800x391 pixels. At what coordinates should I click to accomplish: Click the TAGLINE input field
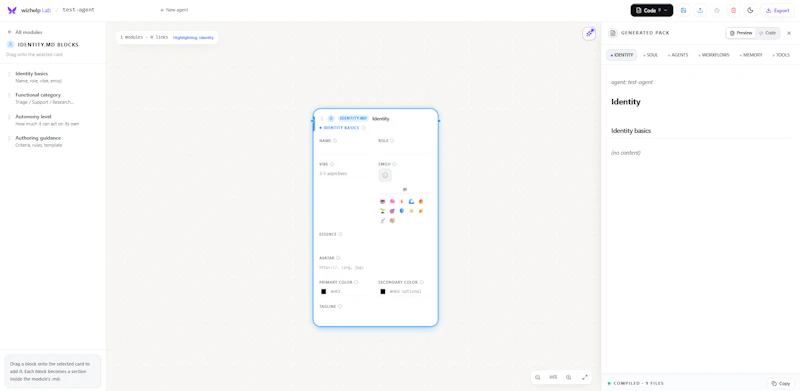point(375,315)
